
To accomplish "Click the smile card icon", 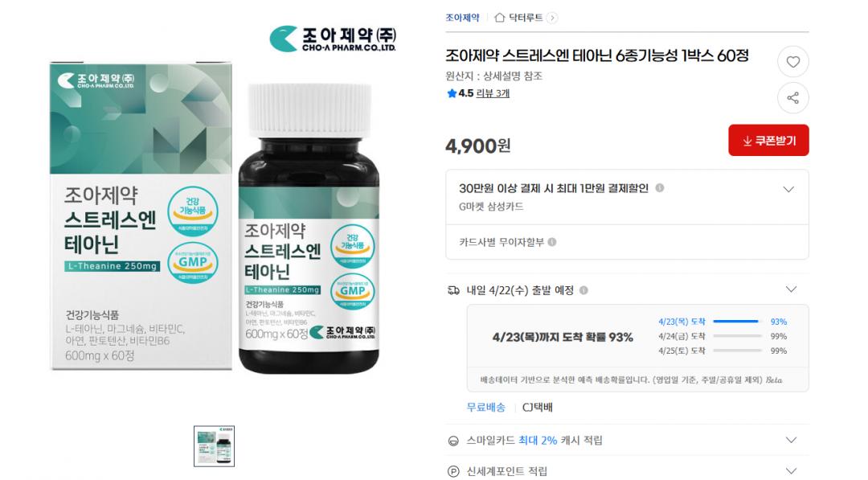I will (453, 441).
